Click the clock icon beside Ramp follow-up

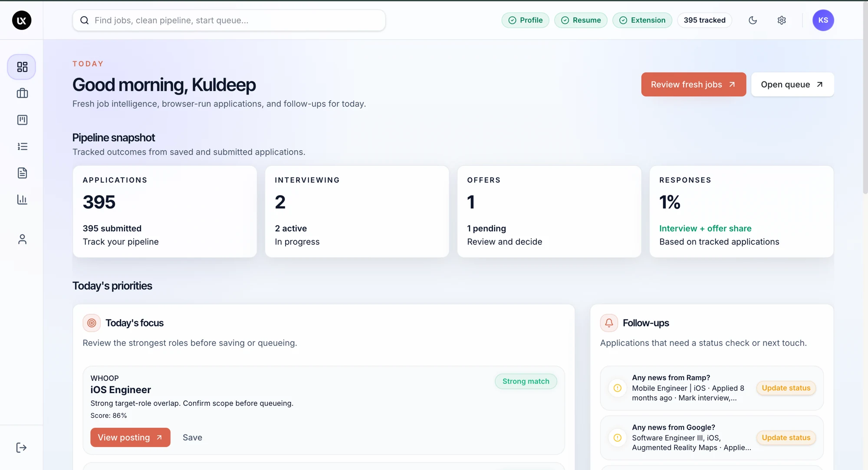point(617,388)
